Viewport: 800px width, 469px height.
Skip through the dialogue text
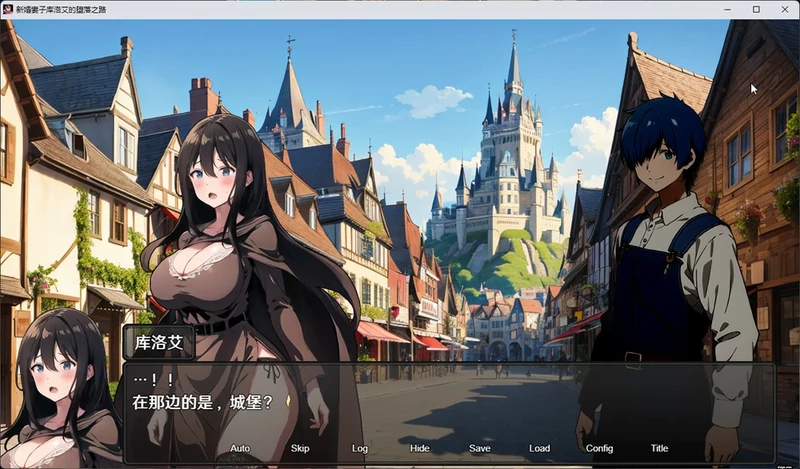300,448
